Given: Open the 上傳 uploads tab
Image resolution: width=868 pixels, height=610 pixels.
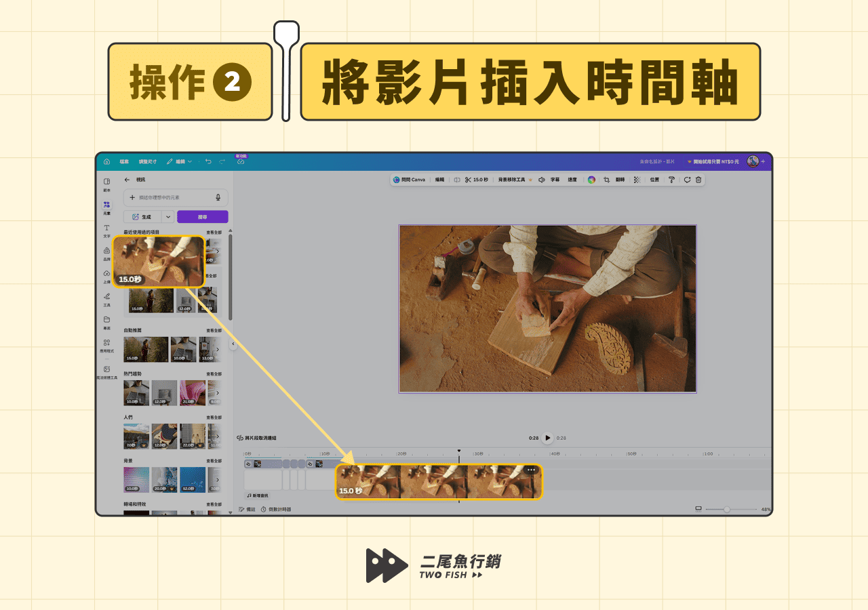Looking at the screenshot, I should tap(106, 277).
